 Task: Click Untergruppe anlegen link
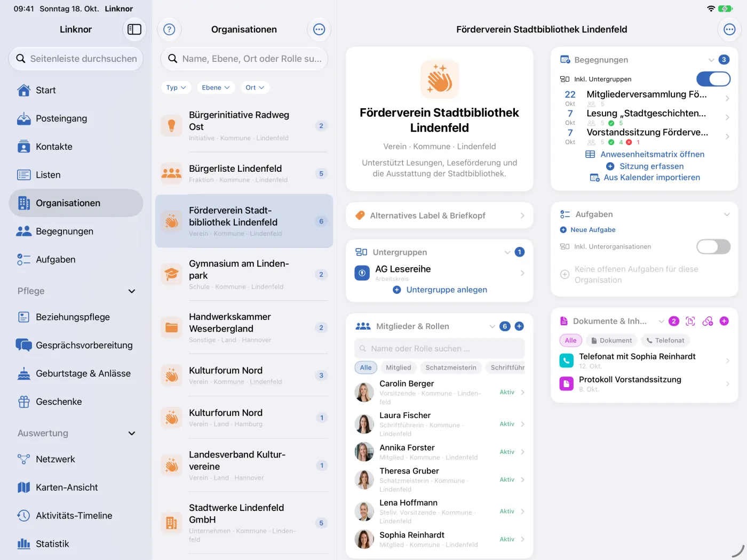pyautogui.click(x=440, y=290)
